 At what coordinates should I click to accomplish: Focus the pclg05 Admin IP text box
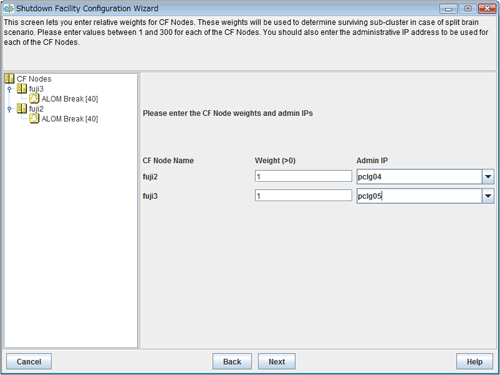click(419, 196)
